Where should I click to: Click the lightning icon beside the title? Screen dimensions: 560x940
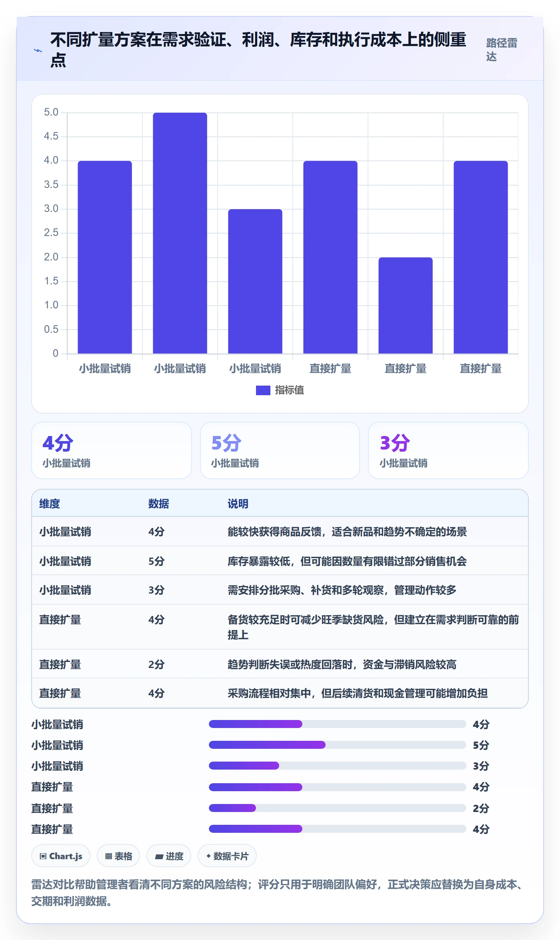[38, 50]
